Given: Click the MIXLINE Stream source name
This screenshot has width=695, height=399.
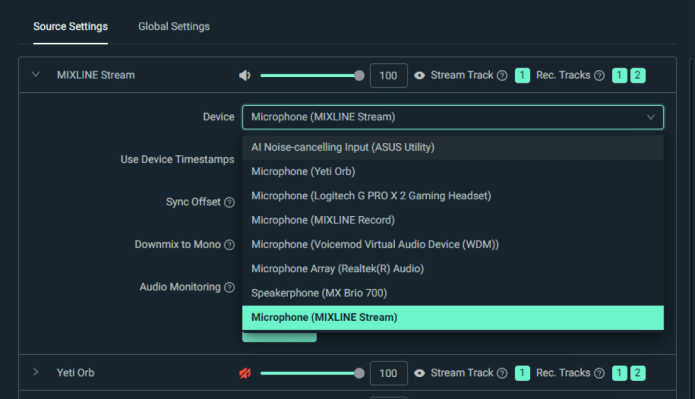Looking at the screenshot, I should [96, 75].
